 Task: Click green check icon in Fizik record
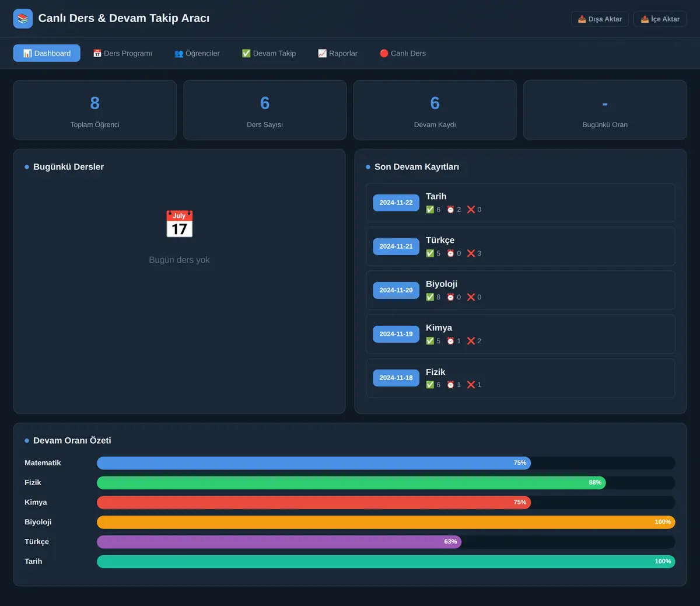430,385
